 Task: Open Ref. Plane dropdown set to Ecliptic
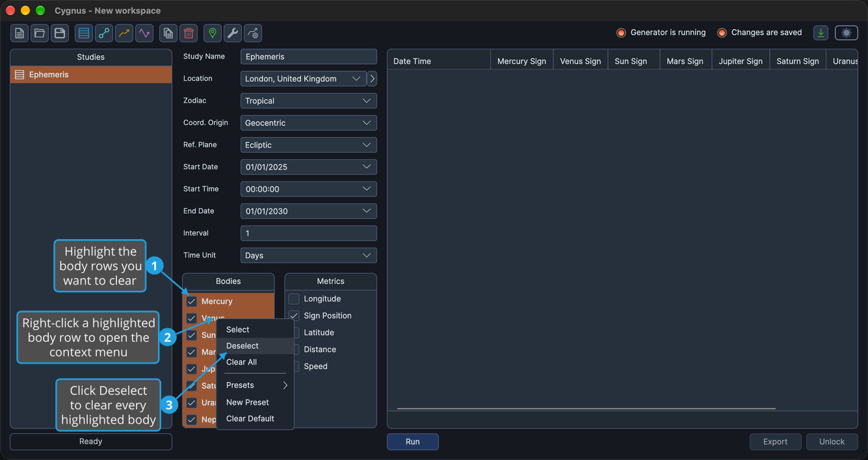coord(309,145)
